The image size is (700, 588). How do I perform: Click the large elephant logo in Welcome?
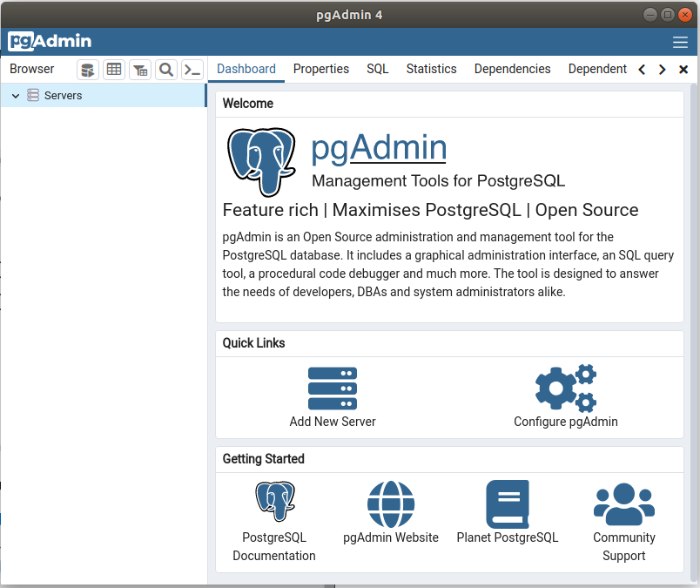point(261,162)
